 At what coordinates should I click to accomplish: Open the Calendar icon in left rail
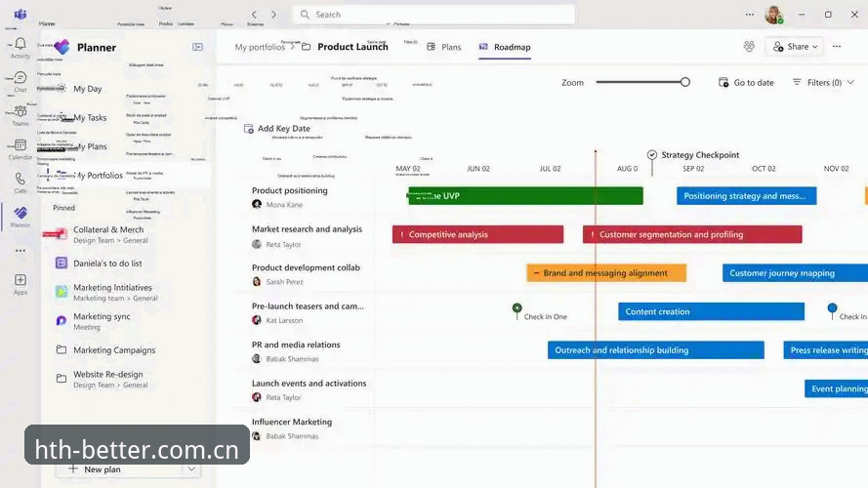pyautogui.click(x=21, y=145)
